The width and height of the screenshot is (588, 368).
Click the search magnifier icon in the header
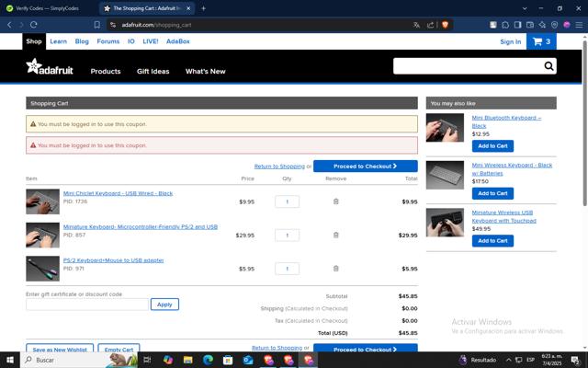(x=548, y=66)
